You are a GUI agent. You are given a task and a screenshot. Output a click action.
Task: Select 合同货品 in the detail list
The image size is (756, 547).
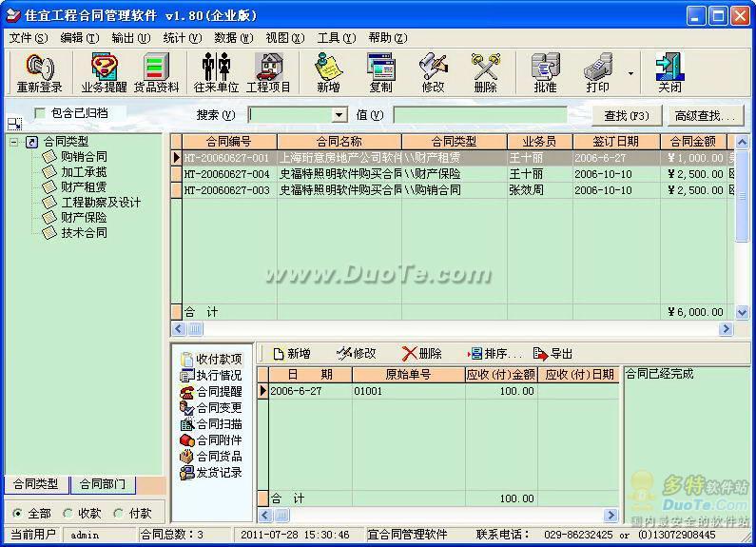tap(212, 457)
